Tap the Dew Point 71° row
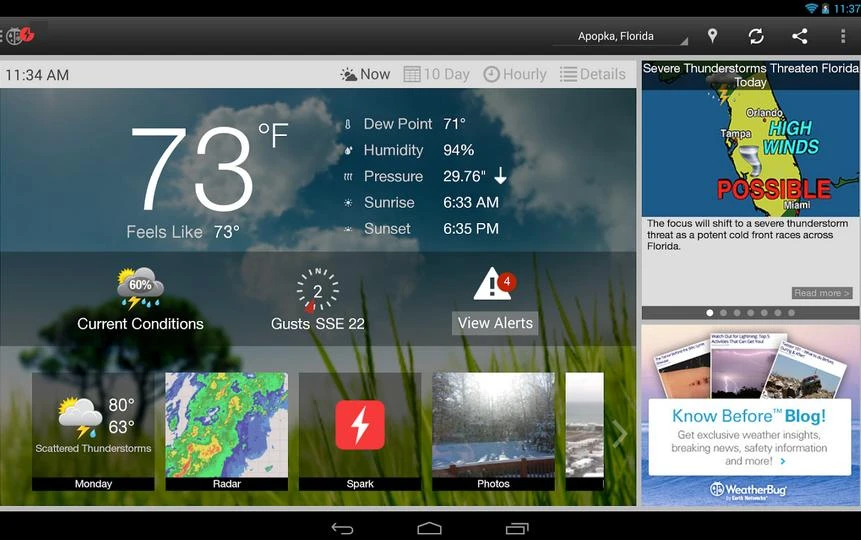861x540 pixels. click(x=405, y=124)
